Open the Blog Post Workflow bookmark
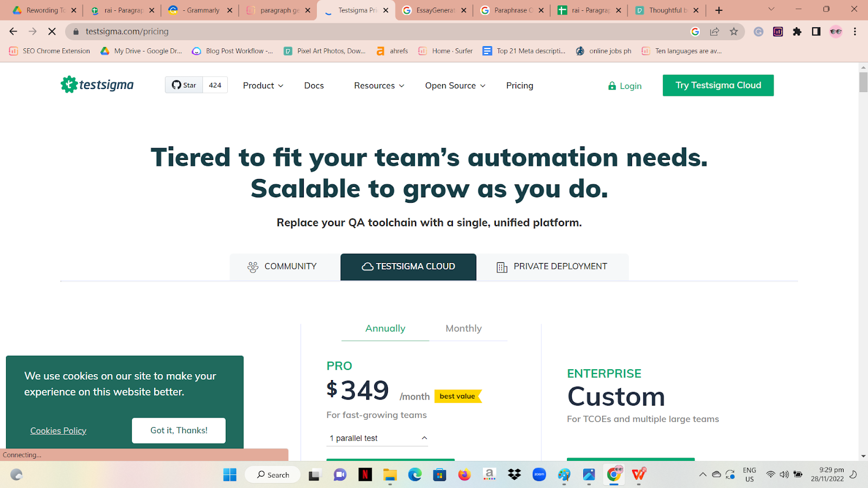This screenshot has width=868, height=488. click(232, 51)
